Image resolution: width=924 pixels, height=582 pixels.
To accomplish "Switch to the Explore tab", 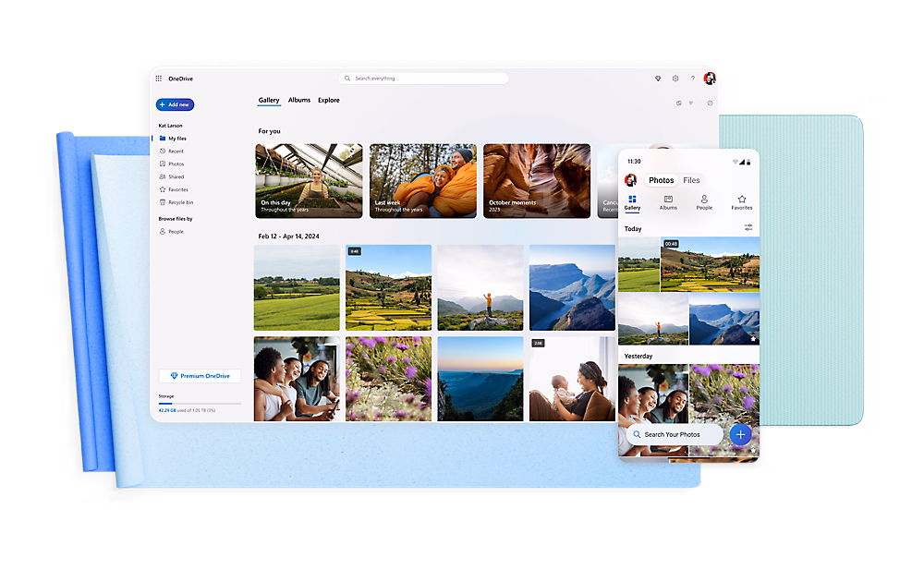I will [x=329, y=100].
